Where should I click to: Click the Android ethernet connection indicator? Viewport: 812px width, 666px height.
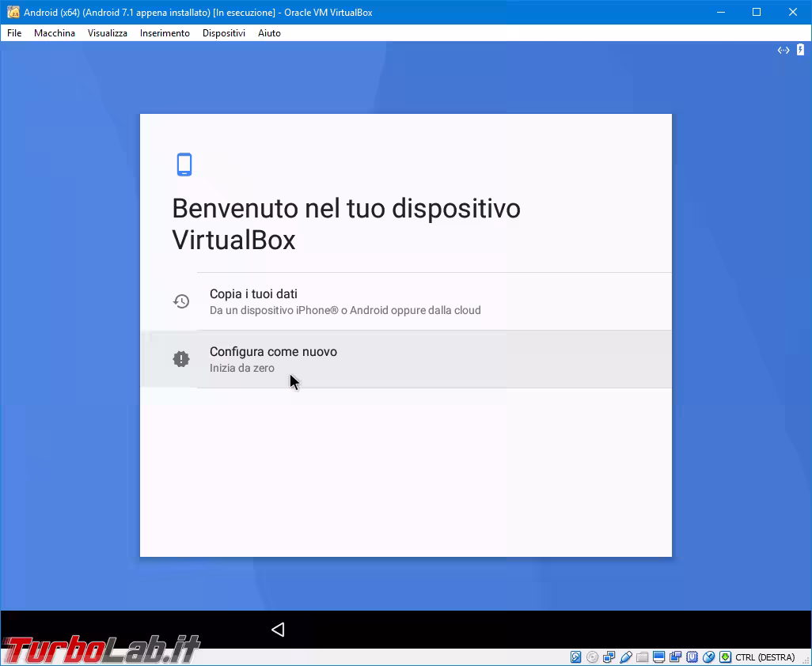pyautogui.click(x=784, y=51)
